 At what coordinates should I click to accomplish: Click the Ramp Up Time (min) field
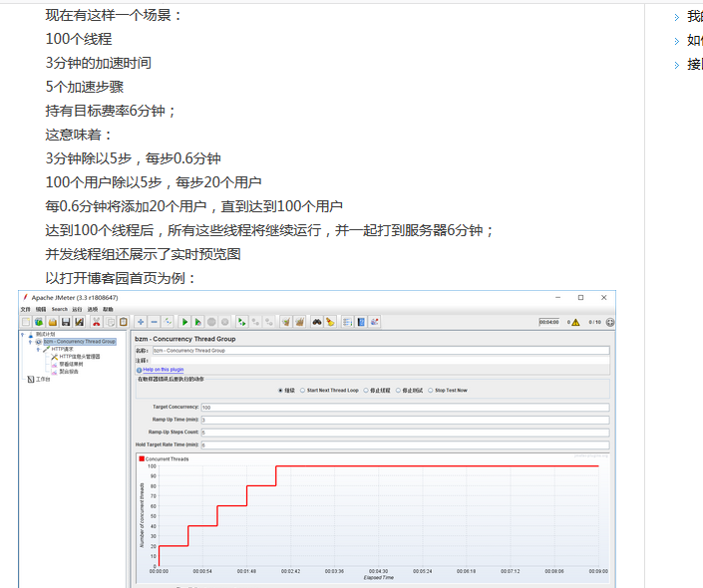[405, 420]
